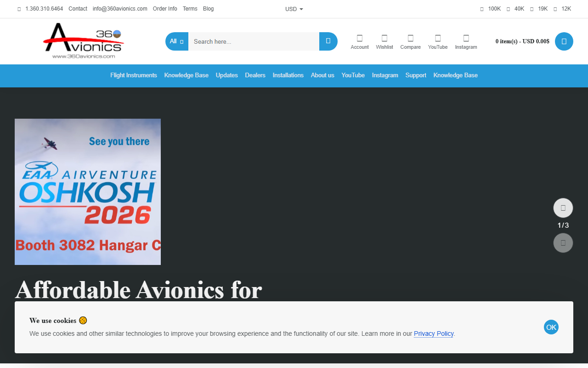Click the Instagram header icon
Image resolution: width=588 pixels, height=368 pixels.
[466, 41]
